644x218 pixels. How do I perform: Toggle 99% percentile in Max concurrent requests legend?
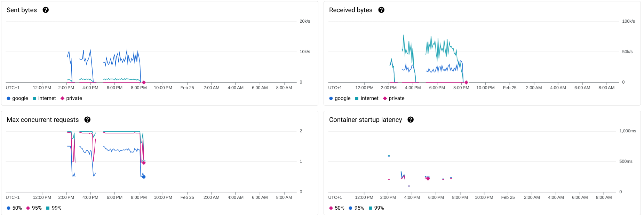[54, 208]
